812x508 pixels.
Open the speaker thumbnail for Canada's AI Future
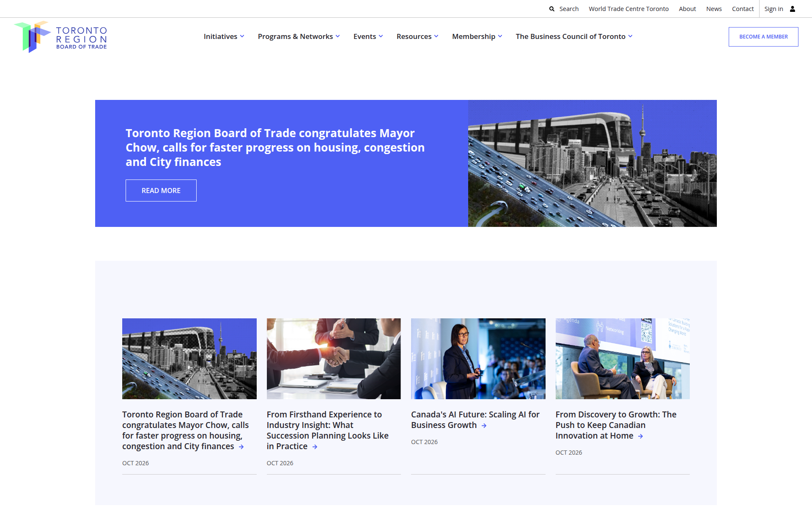(x=478, y=359)
